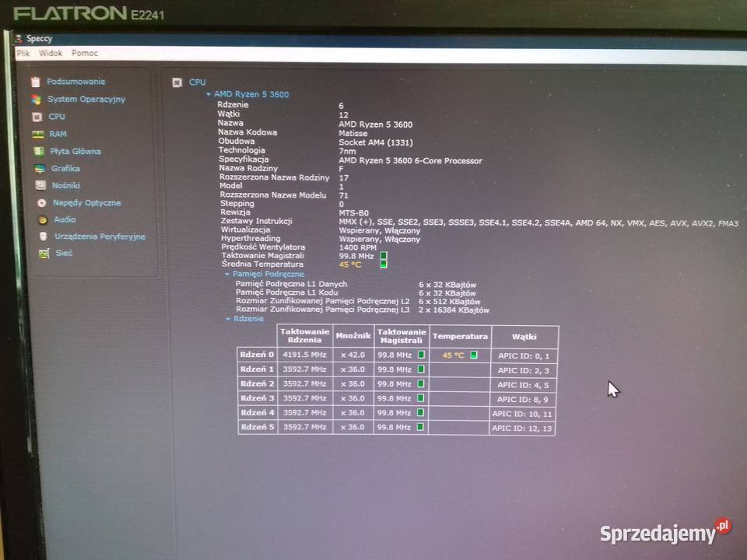Open Urządzenia Peryferyjne section
Screen dimensions: 747x560
[100, 236]
